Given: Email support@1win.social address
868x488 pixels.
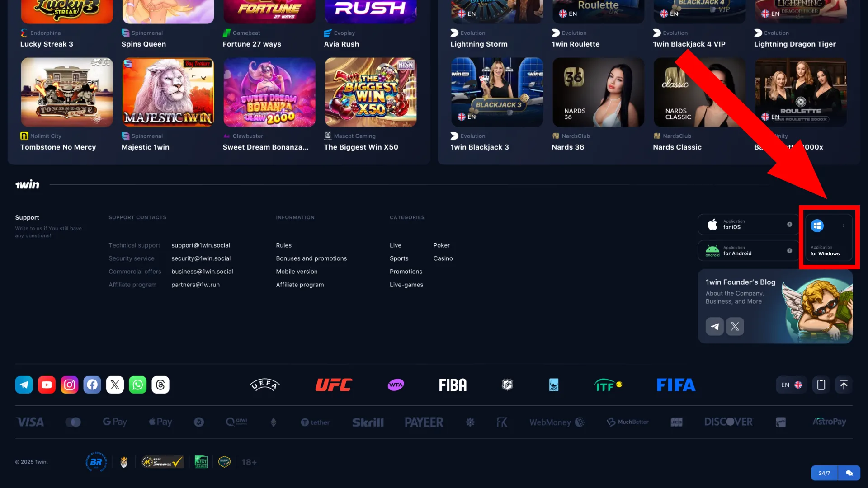Looking at the screenshot, I should click(x=201, y=245).
